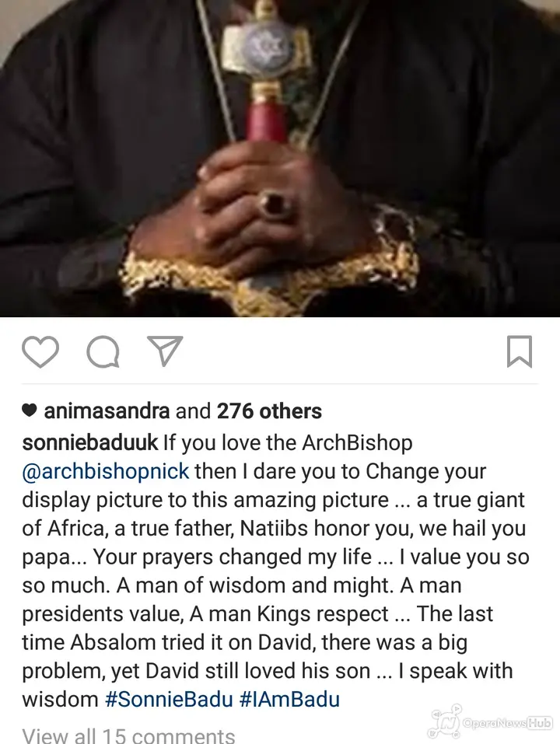Tap the archbishop photo of clasped hands

click(x=280, y=158)
